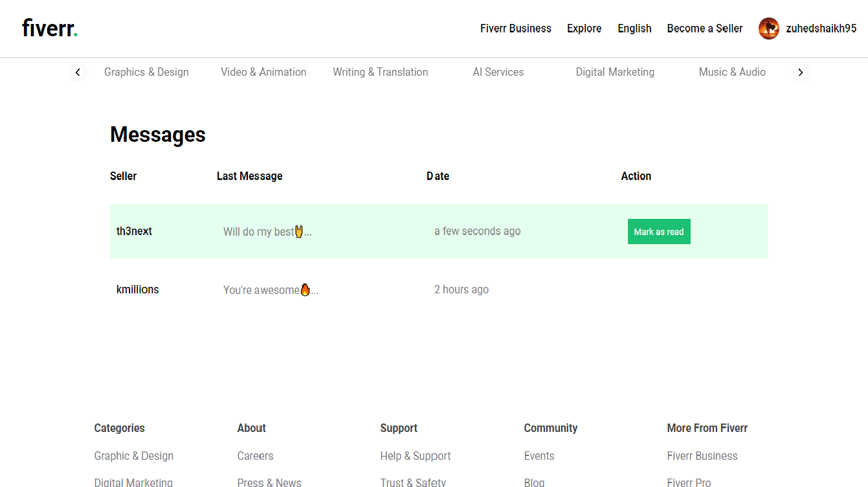The height and width of the screenshot is (487, 868).
Task: Select the Digital Marketing category
Action: tap(615, 72)
